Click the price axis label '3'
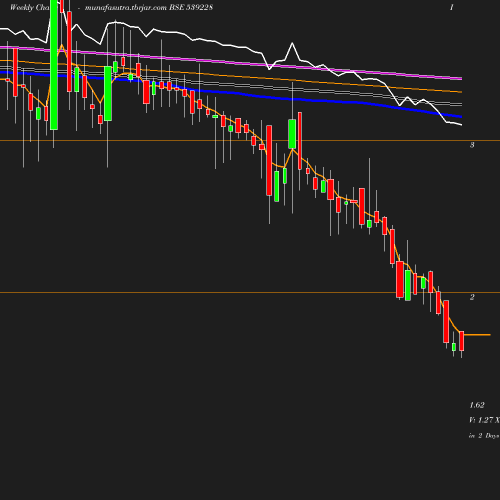 coord(472,145)
